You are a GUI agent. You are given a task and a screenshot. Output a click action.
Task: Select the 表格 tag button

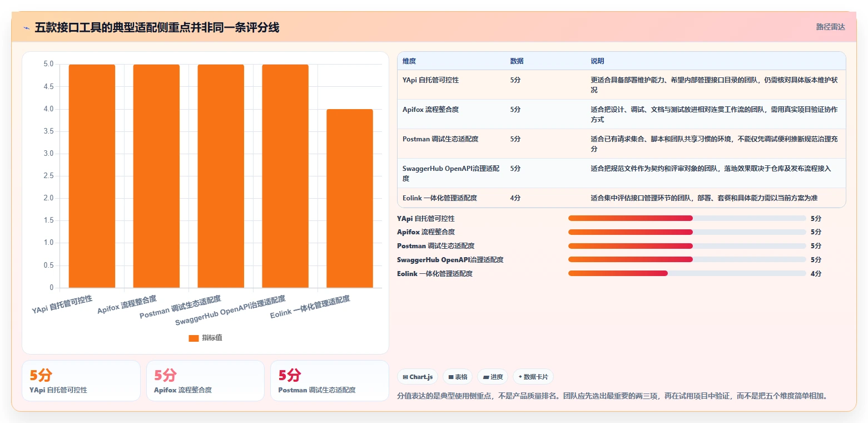tap(458, 377)
